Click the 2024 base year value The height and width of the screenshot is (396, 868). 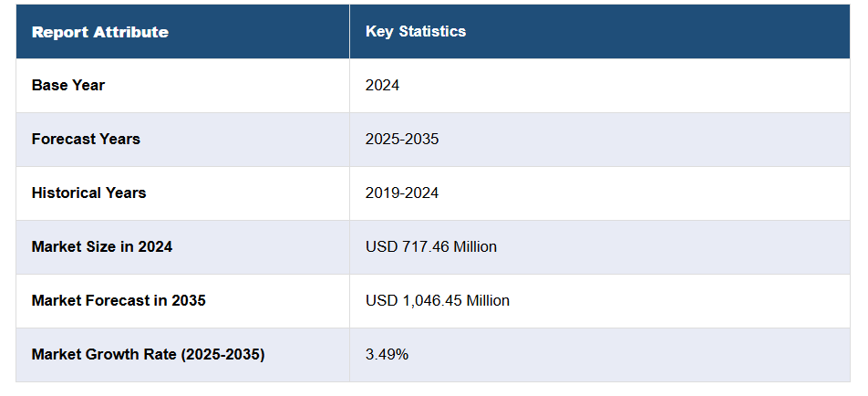point(383,86)
